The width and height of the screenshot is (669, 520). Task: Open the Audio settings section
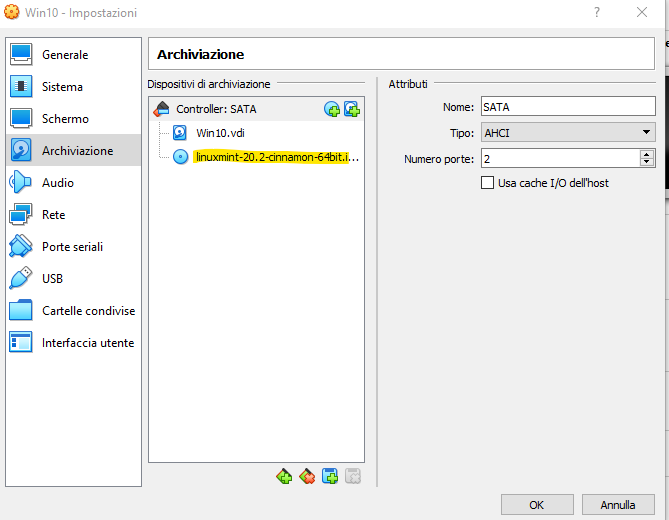[73, 183]
